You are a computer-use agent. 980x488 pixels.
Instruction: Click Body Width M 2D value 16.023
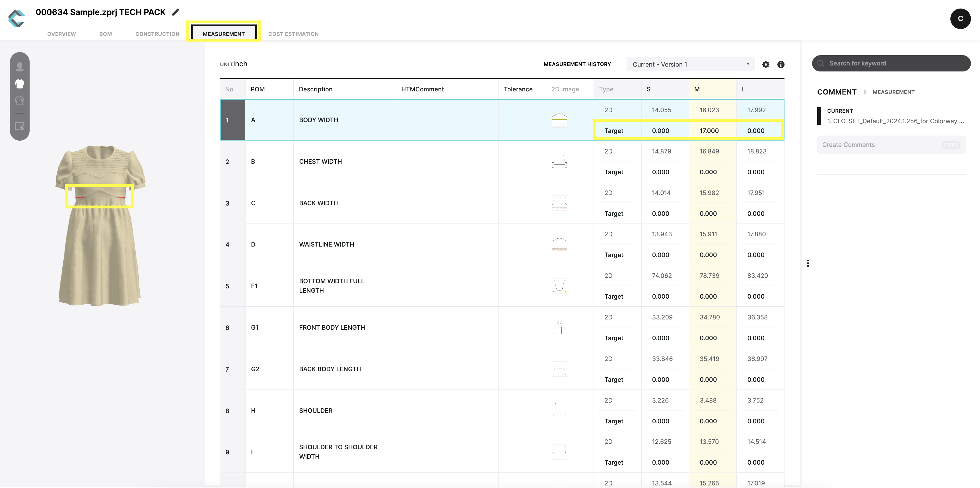709,110
